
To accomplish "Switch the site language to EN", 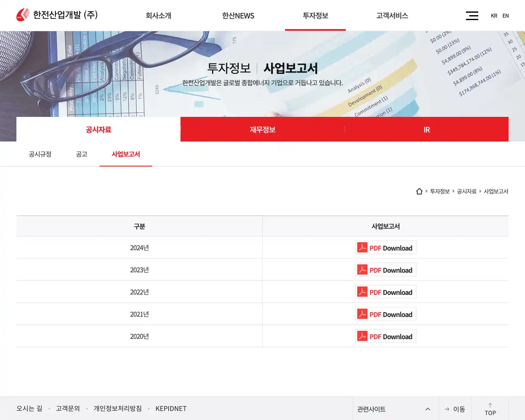I will click(x=506, y=16).
